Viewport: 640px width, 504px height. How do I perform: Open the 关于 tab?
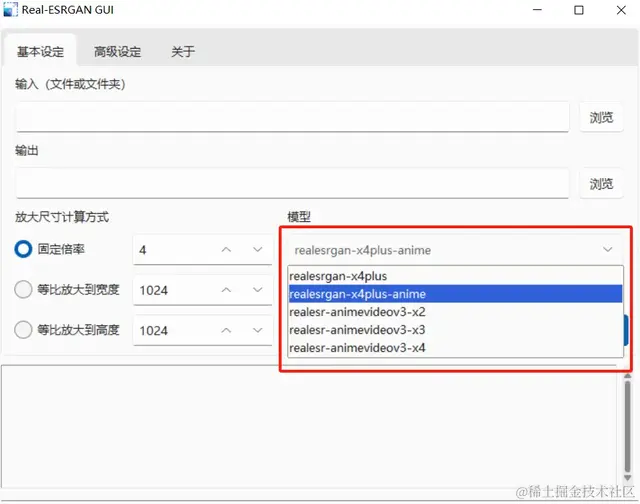pos(183,51)
